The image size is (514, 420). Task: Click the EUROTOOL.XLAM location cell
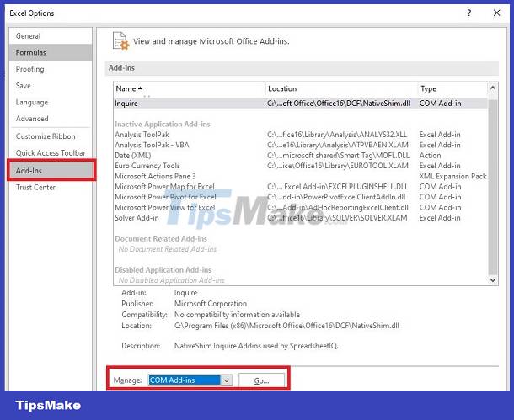pos(338,166)
